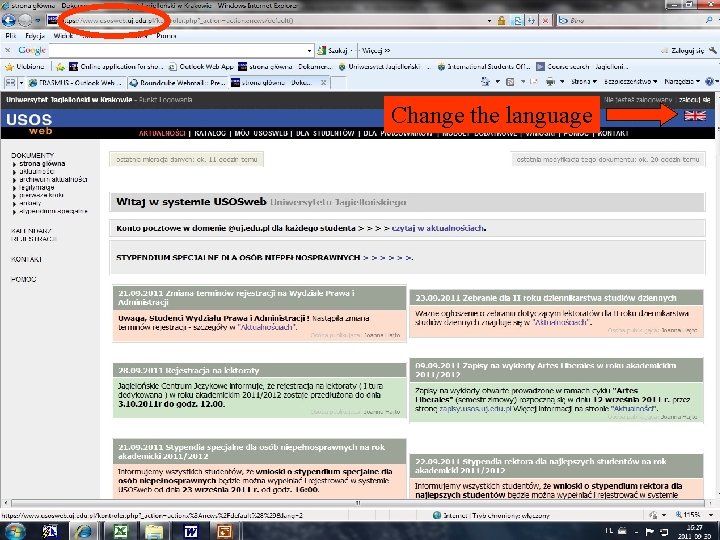Screen dimensions: 720x540
Task: Open the Pomoc menu in menu bar
Action: tap(166, 35)
